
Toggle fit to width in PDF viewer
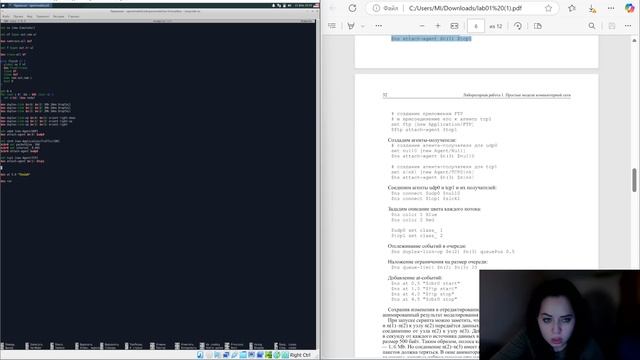pos(454,26)
